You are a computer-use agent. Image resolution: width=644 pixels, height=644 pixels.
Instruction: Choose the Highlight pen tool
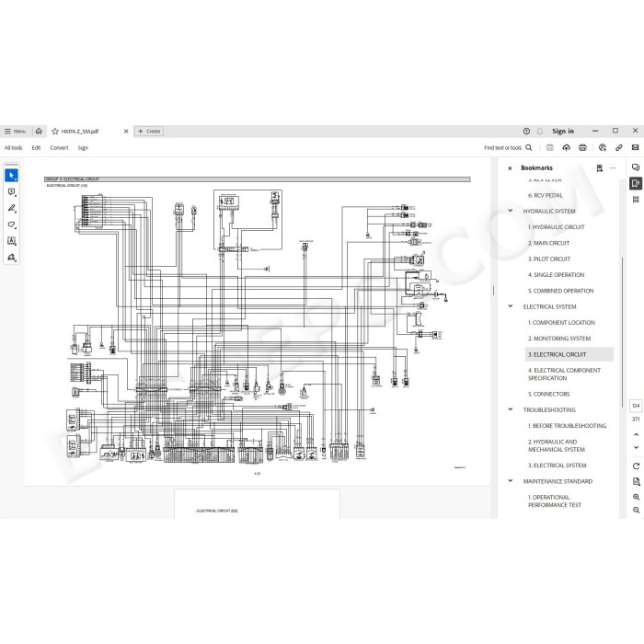(x=11, y=208)
